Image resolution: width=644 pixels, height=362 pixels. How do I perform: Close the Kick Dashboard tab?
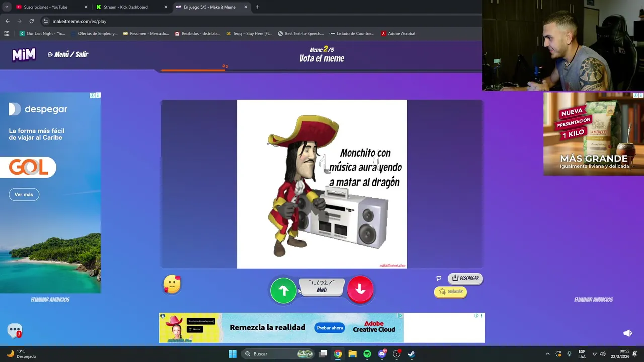pos(166,7)
